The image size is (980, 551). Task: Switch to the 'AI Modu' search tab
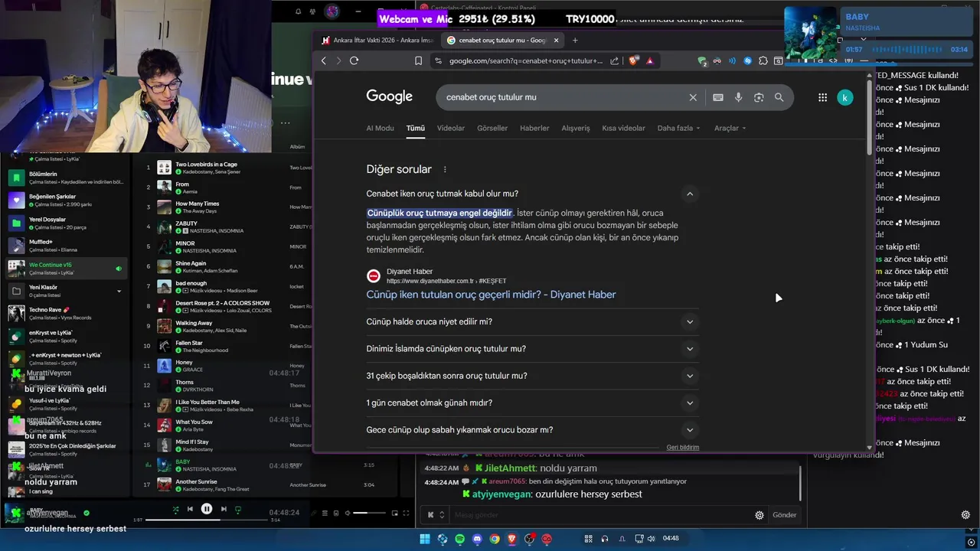click(380, 129)
